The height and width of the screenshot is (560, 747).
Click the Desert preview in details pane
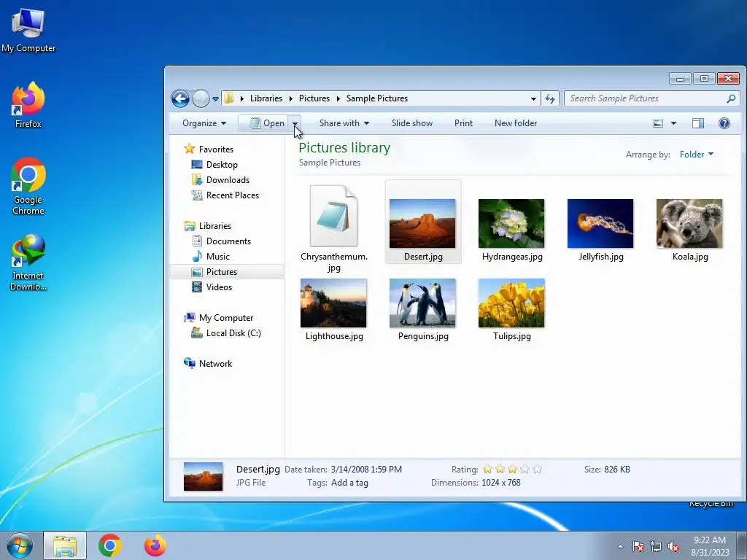(203, 476)
